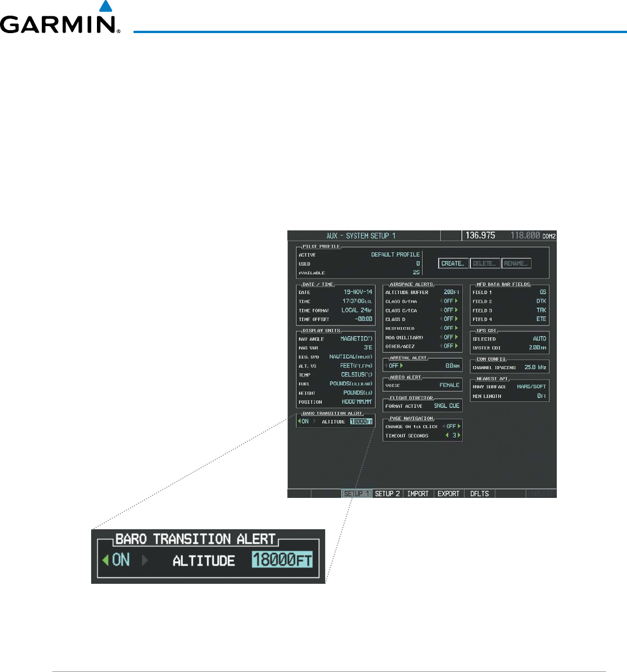Click the CREATE pilot profile button
The height and width of the screenshot is (672, 627).
pos(453,263)
